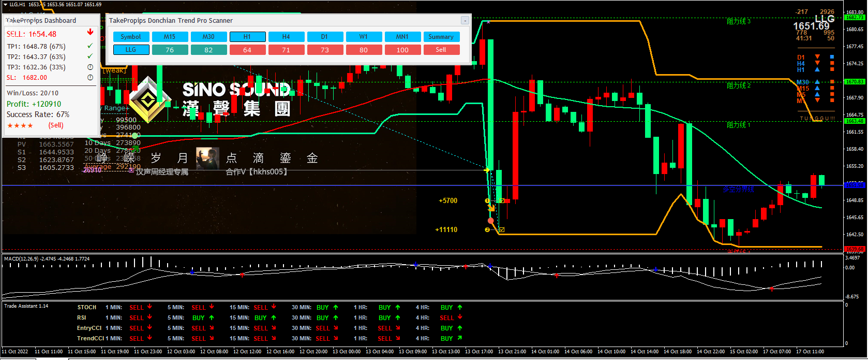Click the M5 blue up-triangle trend indicator
Screen dimensions: 868x360
[x=817, y=94]
